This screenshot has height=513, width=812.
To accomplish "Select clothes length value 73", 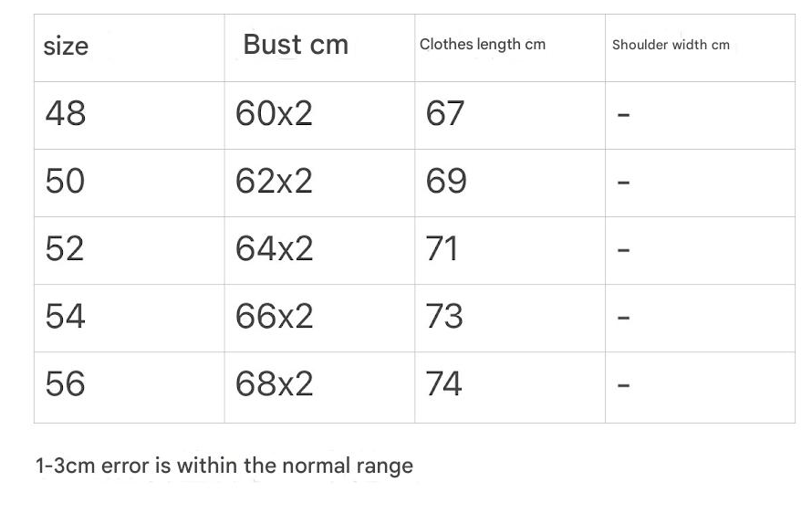I will (x=445, y=316).
